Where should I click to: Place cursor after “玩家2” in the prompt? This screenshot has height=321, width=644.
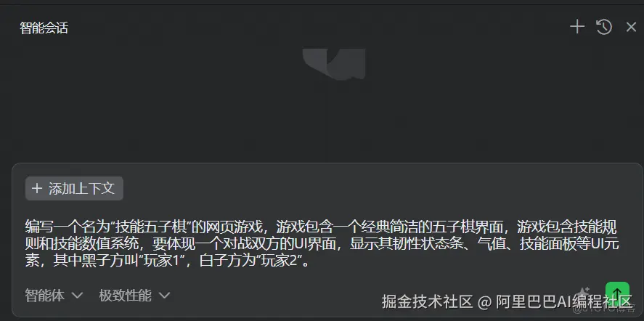pyautogui.click(x=301, y=261)
